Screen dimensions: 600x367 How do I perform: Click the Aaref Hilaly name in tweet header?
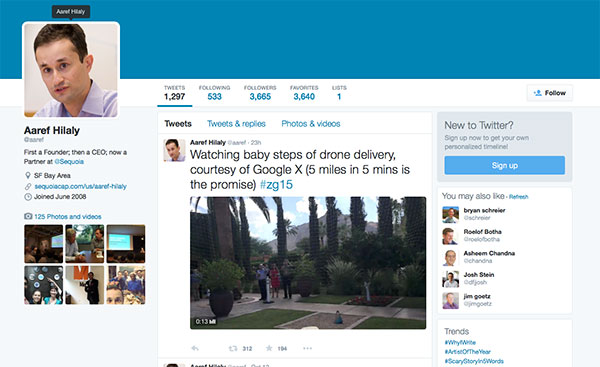208,142
